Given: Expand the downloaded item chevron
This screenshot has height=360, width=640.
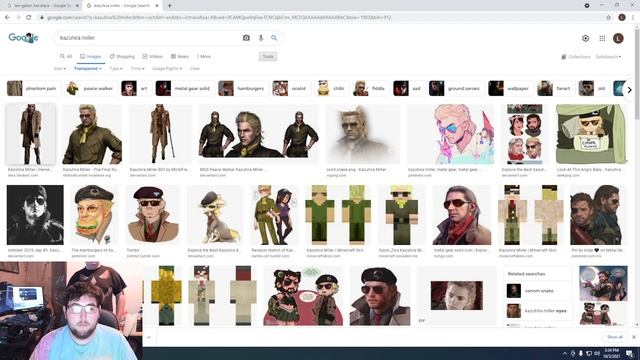Looking at the screenshot, I should (149, 337).
